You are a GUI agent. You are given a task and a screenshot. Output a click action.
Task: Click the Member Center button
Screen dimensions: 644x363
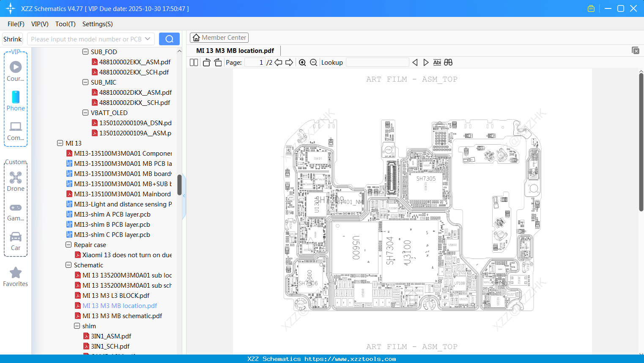[219, 37]
